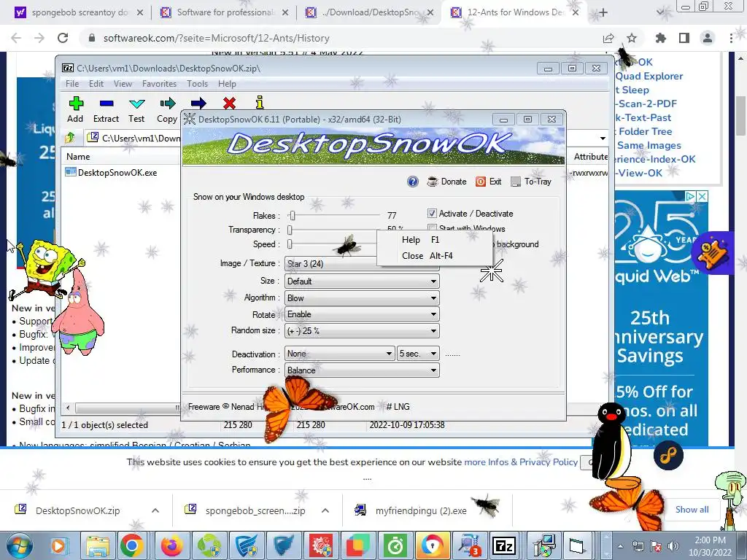747x560 pixels.
Task: Toggle the Start with Windows checkbox
Action: [x=432, y=227]
